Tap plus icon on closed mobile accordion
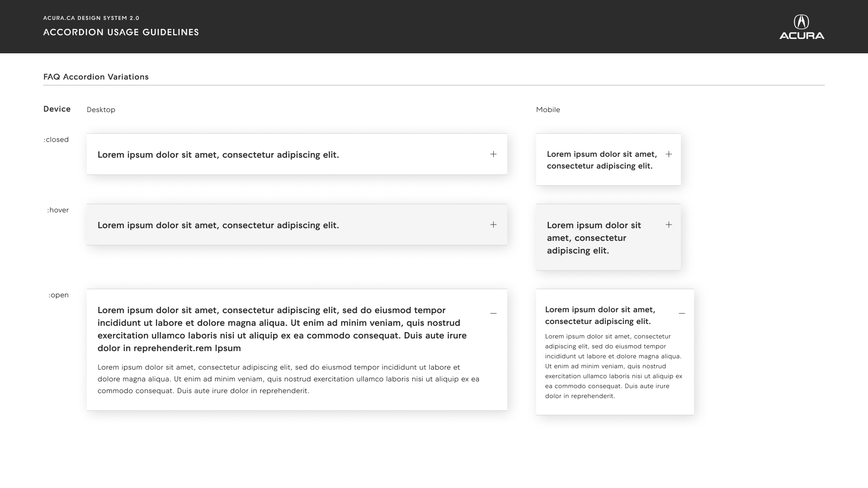Image resolution: width=868 pixels, height=488 pixels. (669, 154)
